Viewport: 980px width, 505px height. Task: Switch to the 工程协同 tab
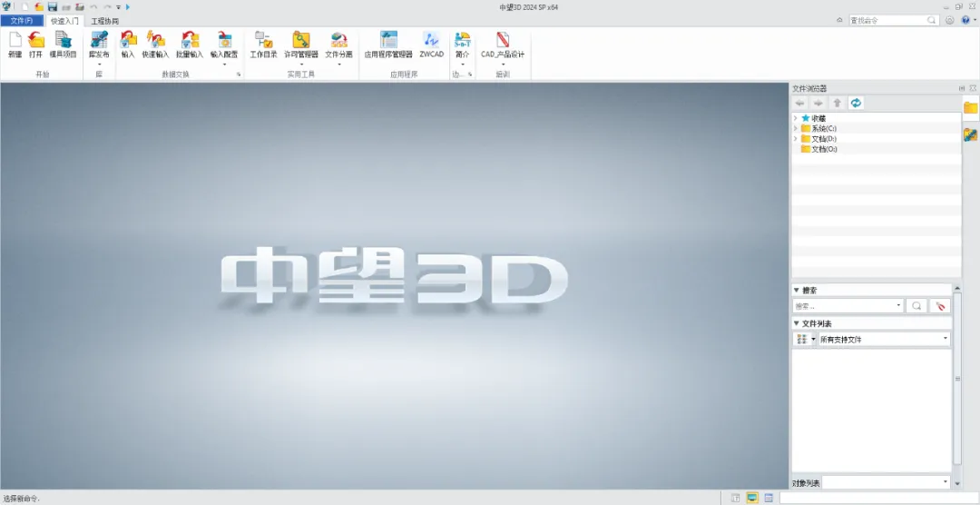point(104,21)
